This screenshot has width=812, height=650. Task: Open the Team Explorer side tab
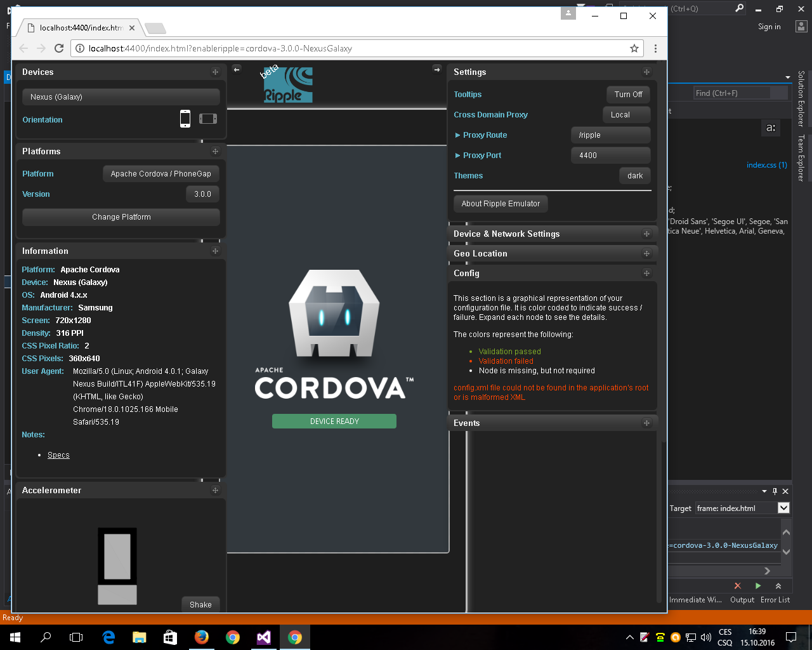tap(801, 157)
